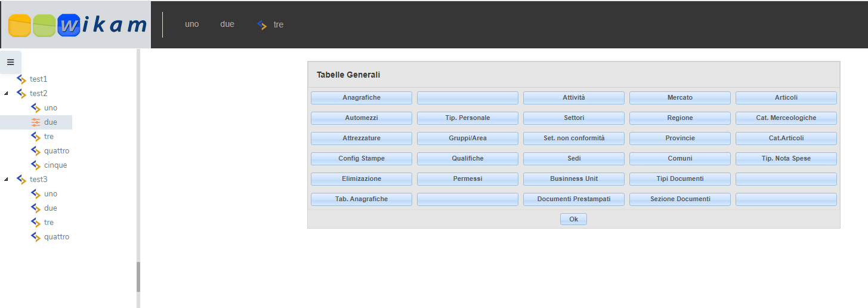868x308 pixels.
Task: Open the Business Unit button
Action: (574, 179)
